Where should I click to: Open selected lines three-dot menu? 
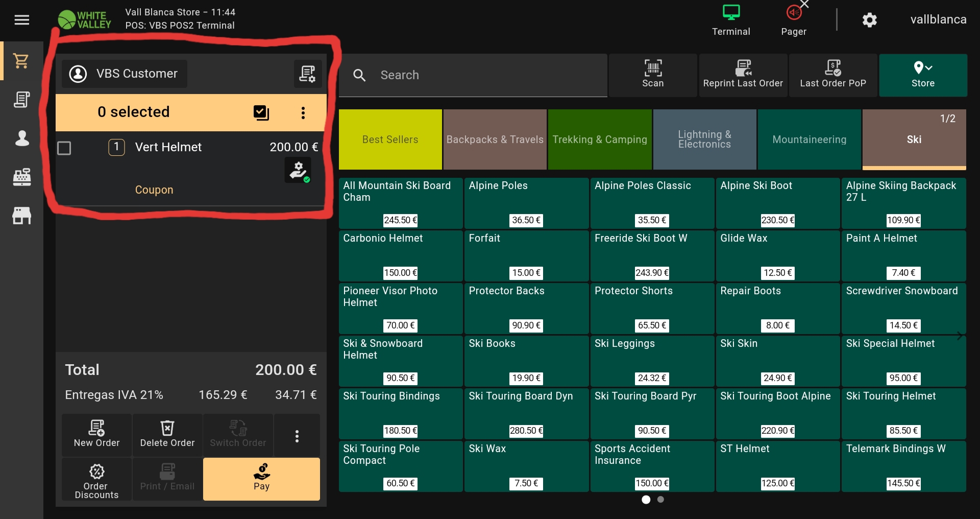click(303, 112)
